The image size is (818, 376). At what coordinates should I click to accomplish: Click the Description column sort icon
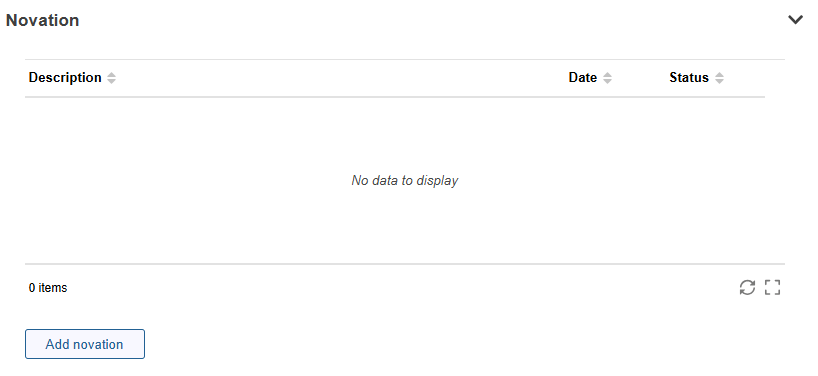click(111, 78)
